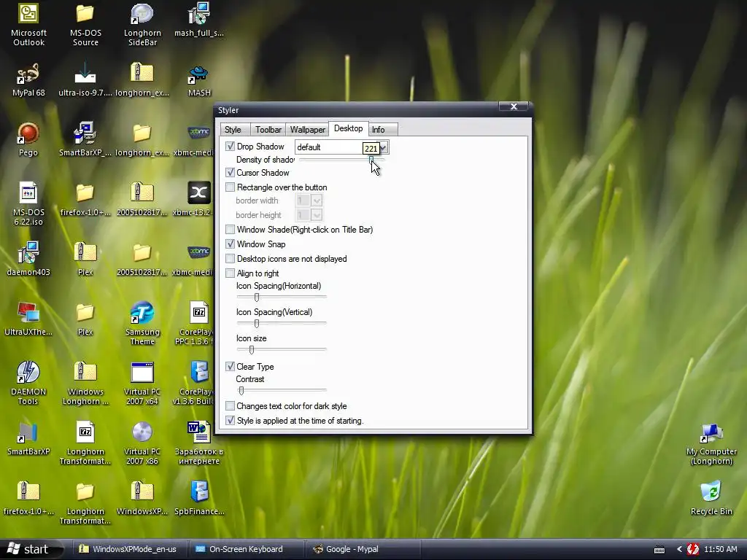
Task: Switch to the Wallpaper tab
Action: [307, 130]
